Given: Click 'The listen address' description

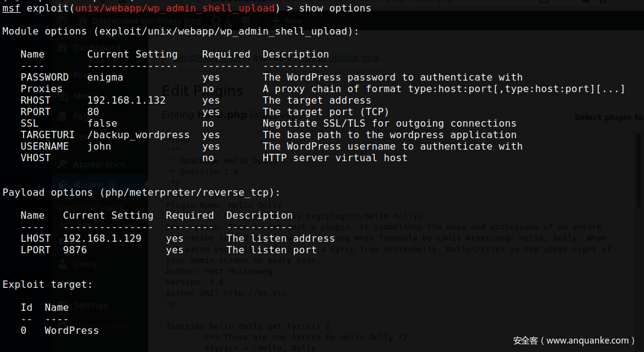Looking at the screenshot, I should pyautogui.click(x=280, y=239).
